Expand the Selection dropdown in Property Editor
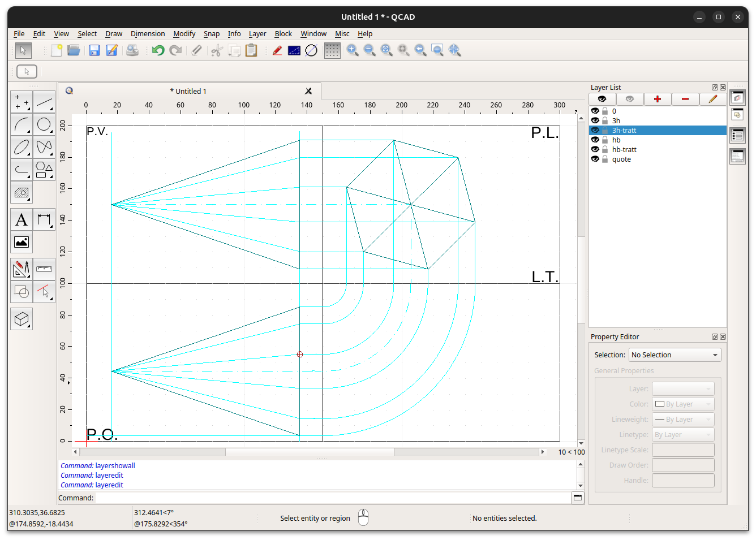756x540 pixels. 675,355
